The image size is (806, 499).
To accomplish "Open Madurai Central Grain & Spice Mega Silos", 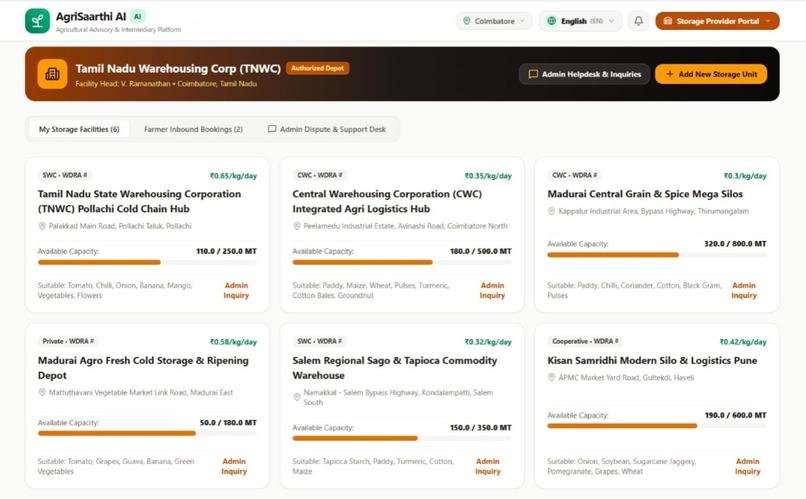I will click(645, 194).
